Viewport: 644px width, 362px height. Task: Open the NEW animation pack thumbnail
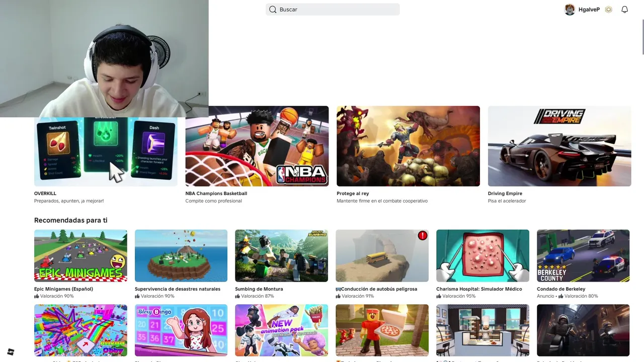[x=281, y=330]
